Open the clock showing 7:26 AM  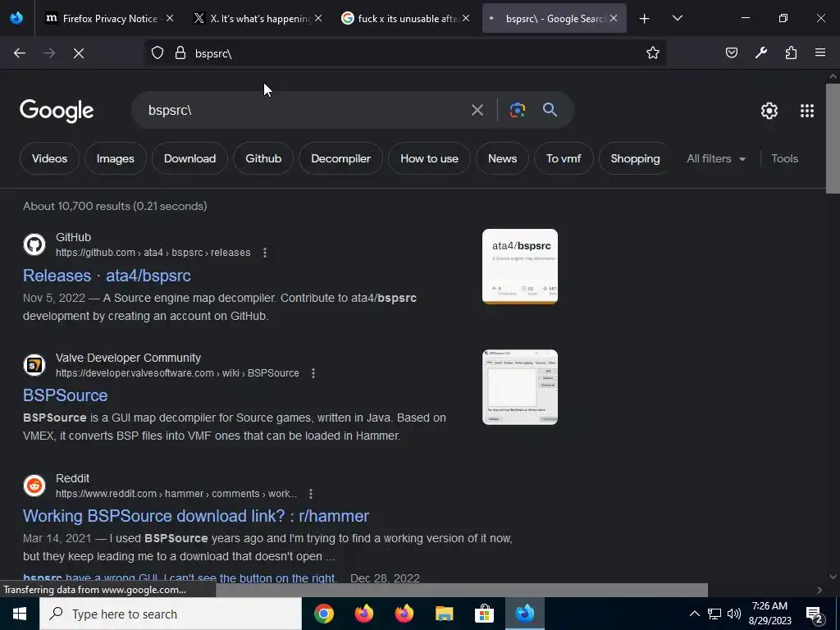tap(769, 614)
